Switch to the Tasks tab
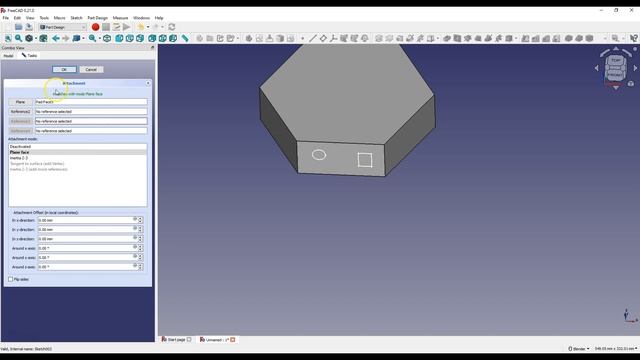This screenshot has height=360, width=640. coord(29,56)
